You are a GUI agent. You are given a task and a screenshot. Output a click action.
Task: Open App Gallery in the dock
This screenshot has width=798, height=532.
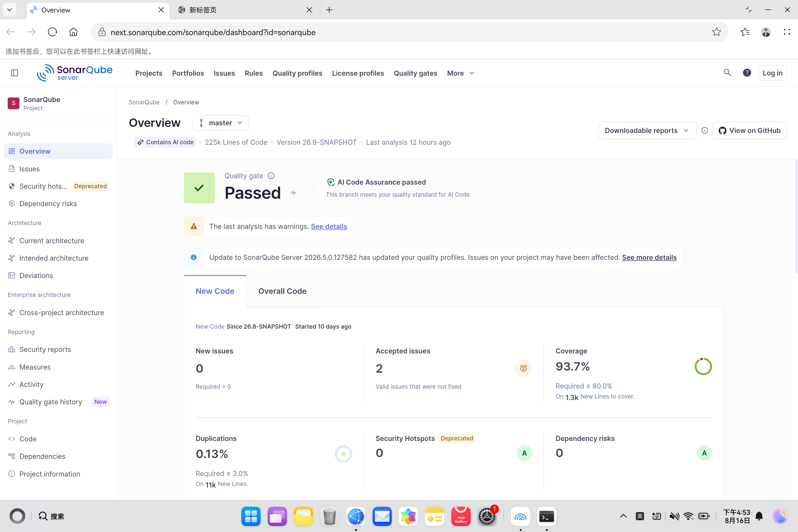click(460, 516)
